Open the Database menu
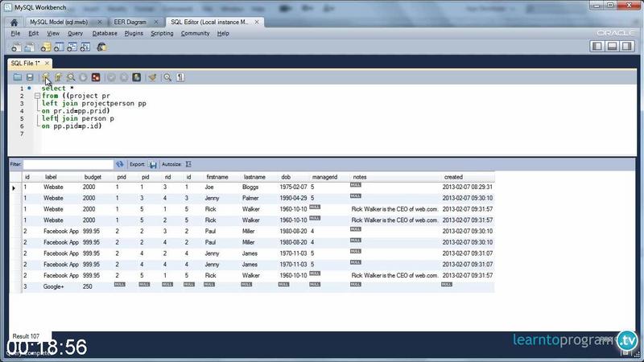644x362 pixels. pos(105,33)
